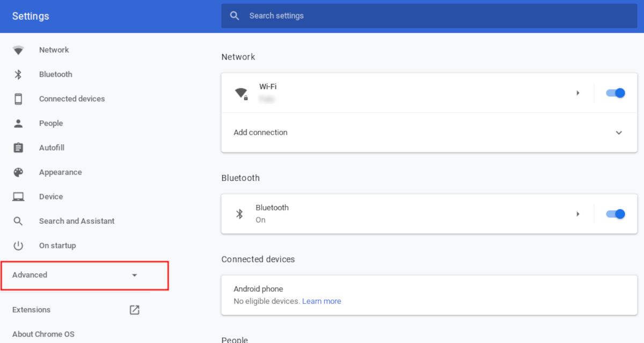Open Appearance via its palette icon
The image size is (644, 343).
point(18,172)
